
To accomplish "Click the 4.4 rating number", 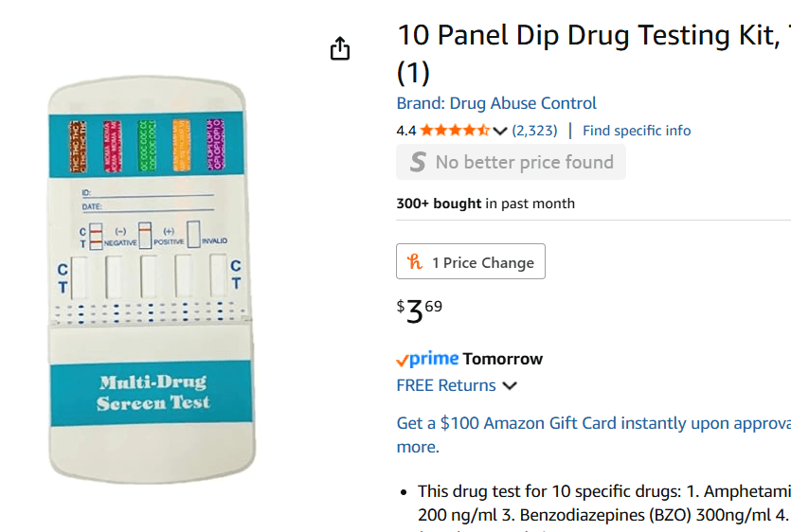I will 405,131.
